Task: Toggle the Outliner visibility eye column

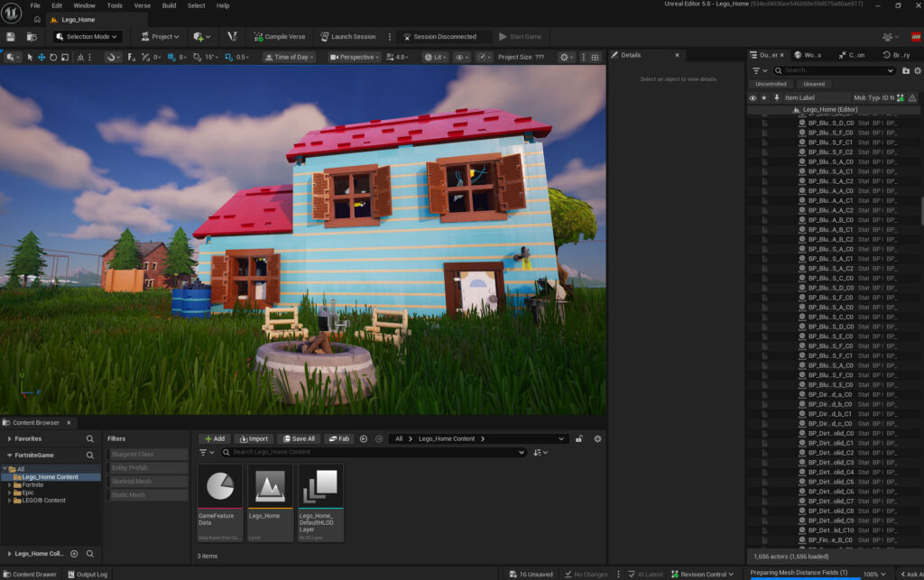Action: [x=753, y=97]
